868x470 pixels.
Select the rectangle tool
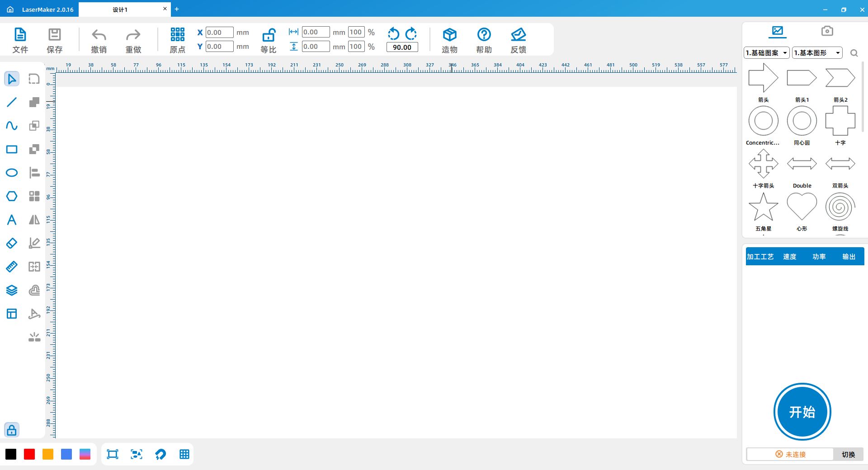(12, 149)
